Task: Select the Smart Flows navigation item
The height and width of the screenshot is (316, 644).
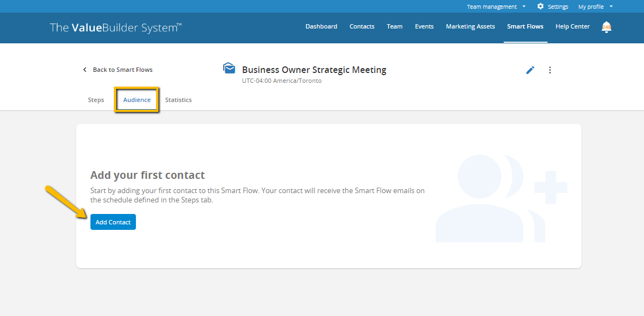Action: 525,26
